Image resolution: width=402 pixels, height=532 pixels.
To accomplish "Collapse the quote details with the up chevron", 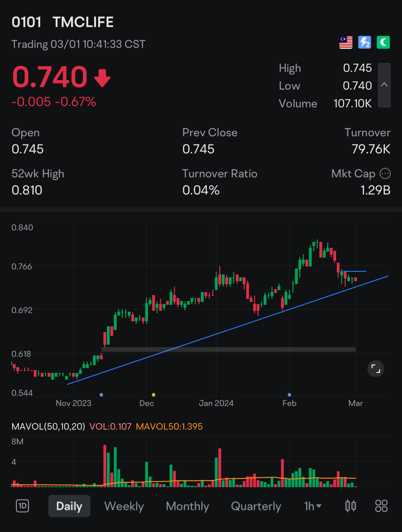I will (x=384, y=85).
